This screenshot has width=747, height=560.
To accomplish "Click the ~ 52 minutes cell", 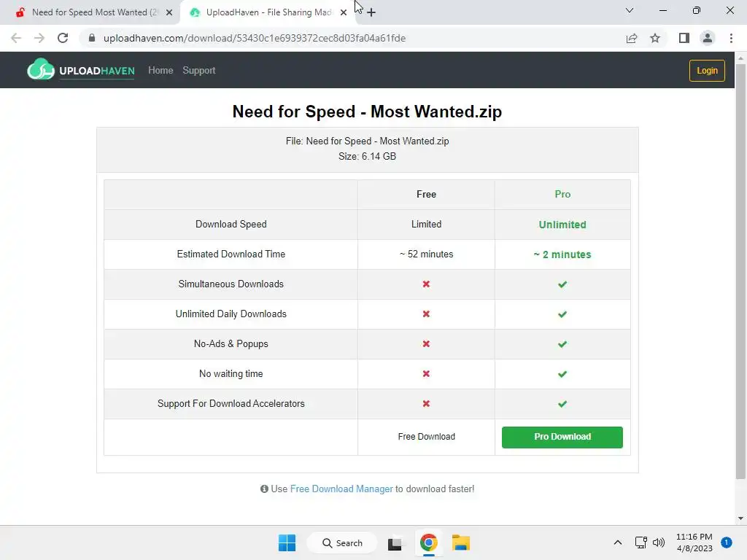I will point(426,254).
